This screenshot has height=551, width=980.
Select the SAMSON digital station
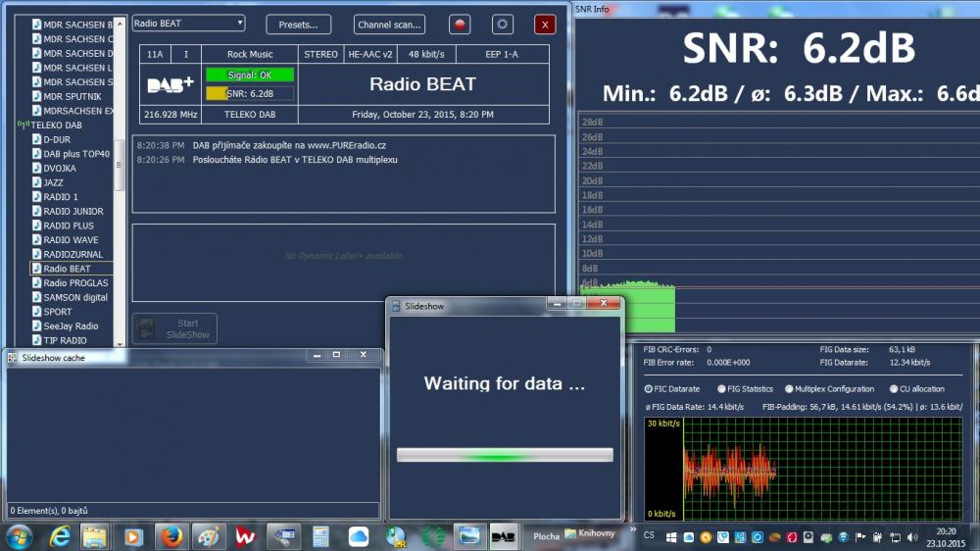(70, 298)
